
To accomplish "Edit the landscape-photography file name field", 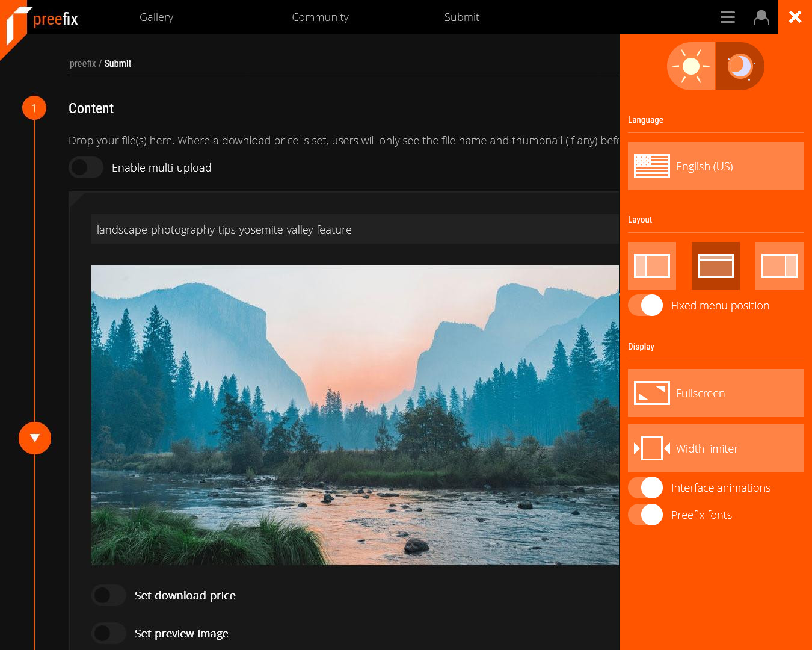I will [x=355, y=229].
